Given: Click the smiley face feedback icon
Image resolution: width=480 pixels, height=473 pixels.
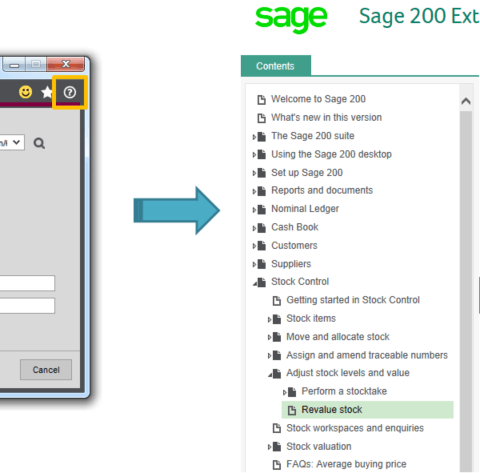Looking at the screenshot, I should [26, 92].
